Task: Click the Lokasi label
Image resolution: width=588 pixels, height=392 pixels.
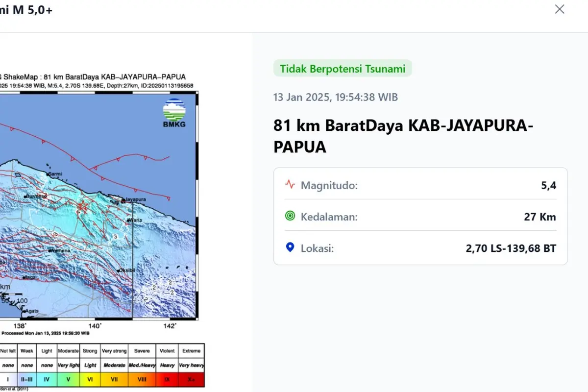Action: [317, 248]
